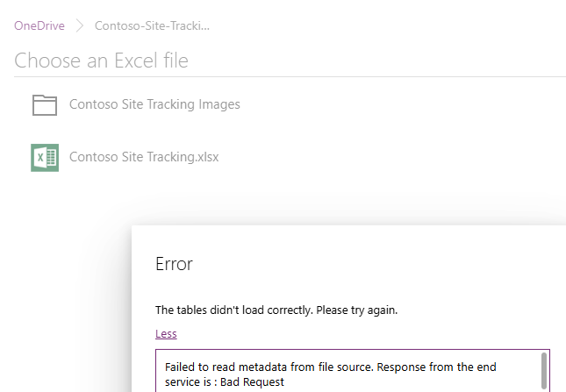The width and height of the screenshot is (566, 392).
Task: Go back to the OneDrive breadcrumb
Action: click(x=39, y=25)
